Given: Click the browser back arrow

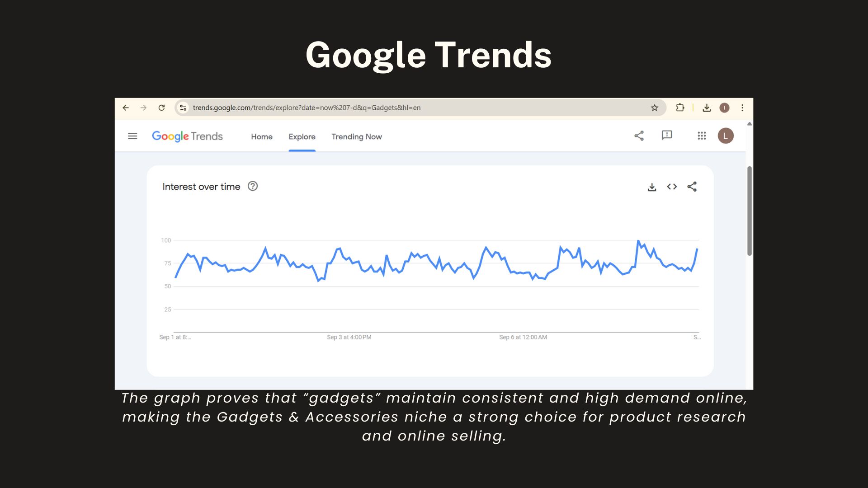Looking at the screenshot, I should 126,108.
